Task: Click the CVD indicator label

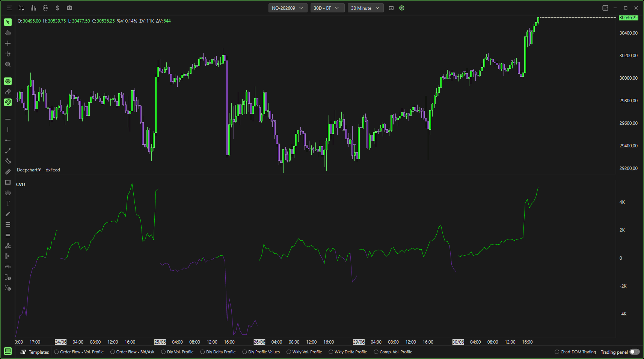Action: 21,184
